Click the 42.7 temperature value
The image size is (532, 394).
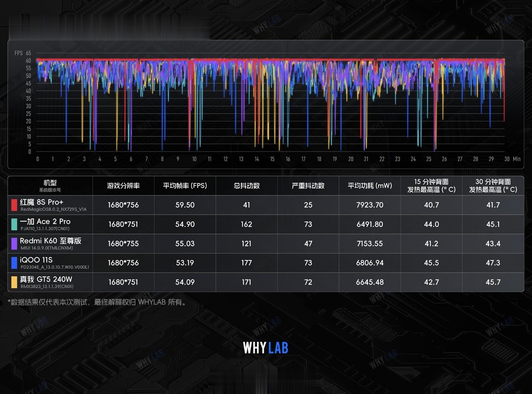(x=431, y=282)
